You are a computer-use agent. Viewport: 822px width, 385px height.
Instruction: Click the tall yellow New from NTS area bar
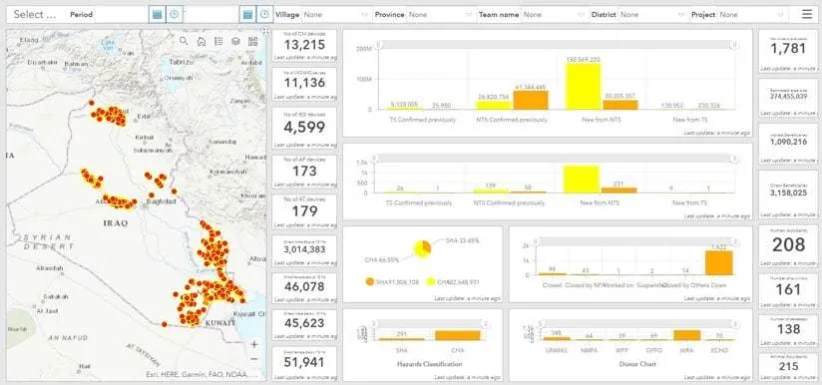point(583,86)
